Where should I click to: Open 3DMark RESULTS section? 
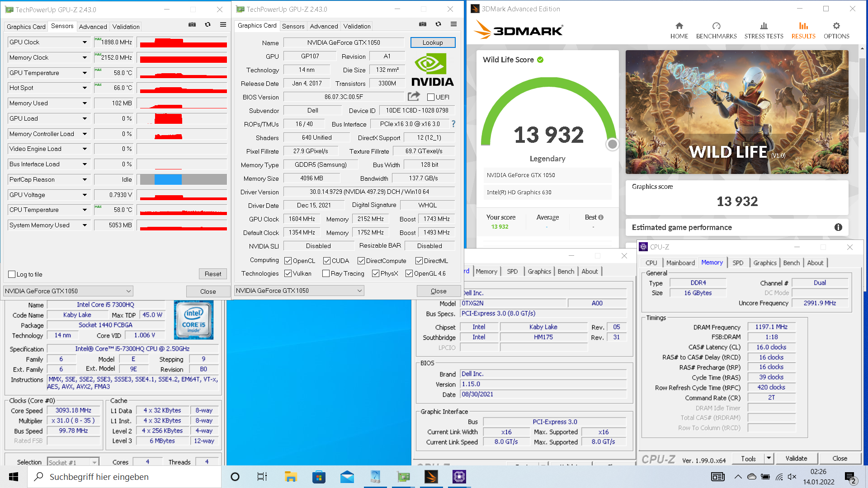[x=803, y=31]
